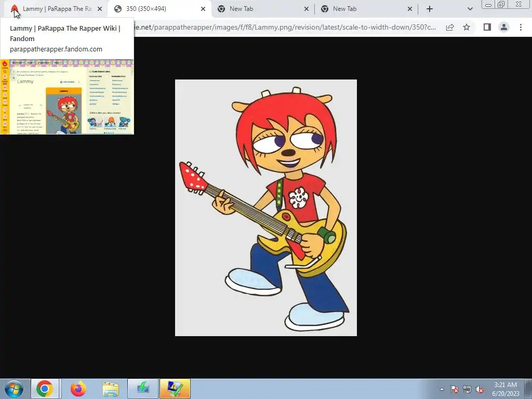The height and width of the screenshot is (399, 532).
Task: Switch to the last New Tab
Action: (x=366, y=9)
